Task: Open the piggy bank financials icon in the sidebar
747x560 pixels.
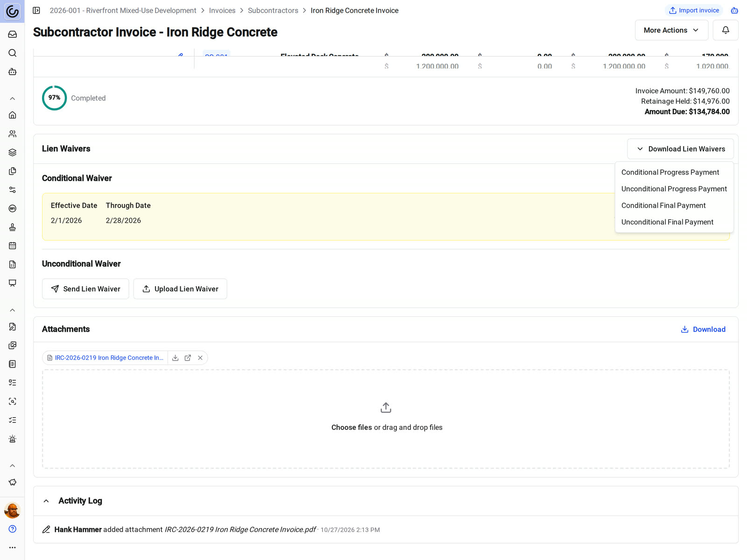Action: pos(13,482)
